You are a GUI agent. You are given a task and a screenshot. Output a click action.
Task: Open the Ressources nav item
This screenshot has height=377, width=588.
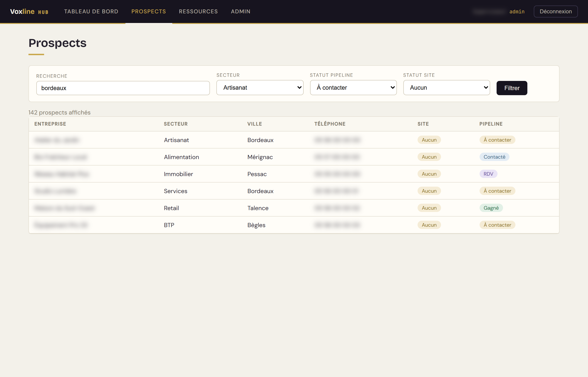(x=198, y=11)
